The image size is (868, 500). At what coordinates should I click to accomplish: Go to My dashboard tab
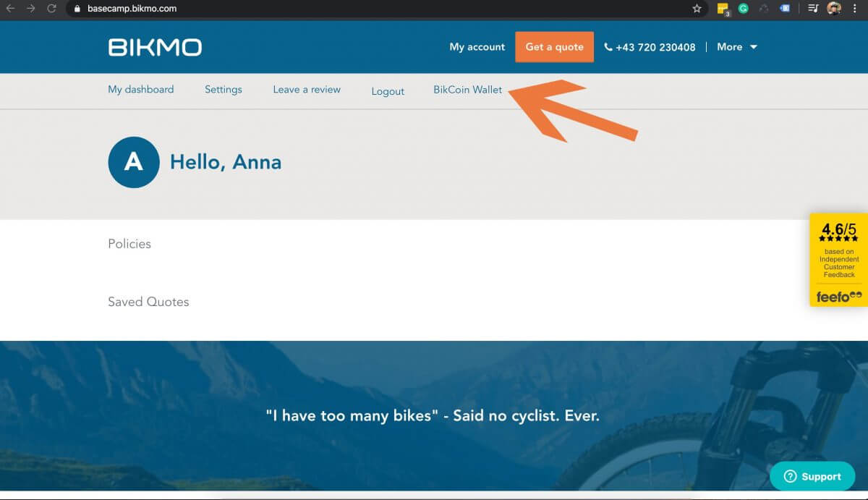point(141,90)
